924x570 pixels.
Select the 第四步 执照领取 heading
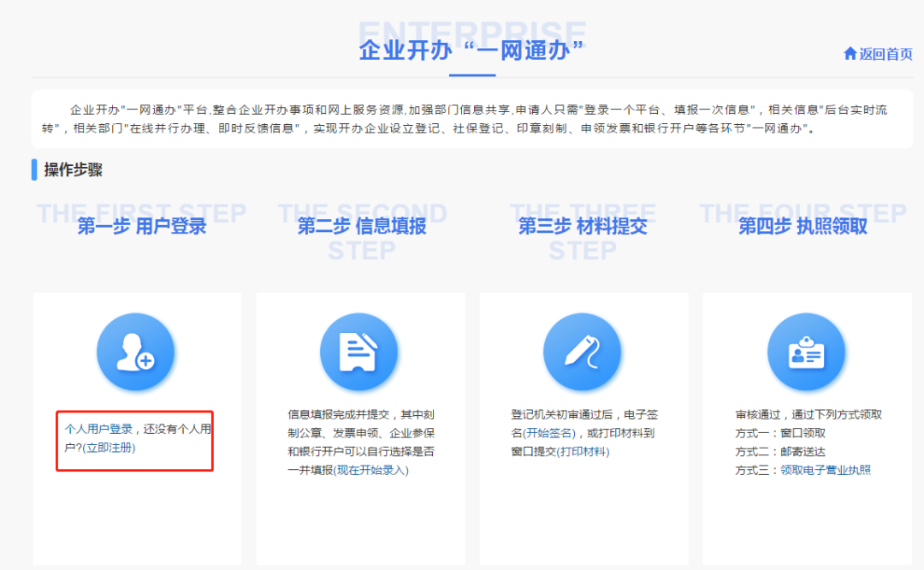[803, 226]
